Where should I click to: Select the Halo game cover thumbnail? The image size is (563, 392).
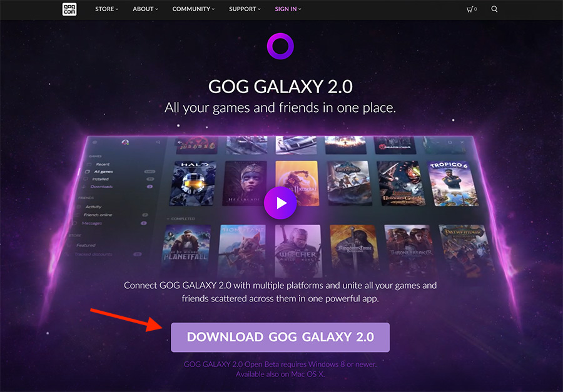click(193, 183)
